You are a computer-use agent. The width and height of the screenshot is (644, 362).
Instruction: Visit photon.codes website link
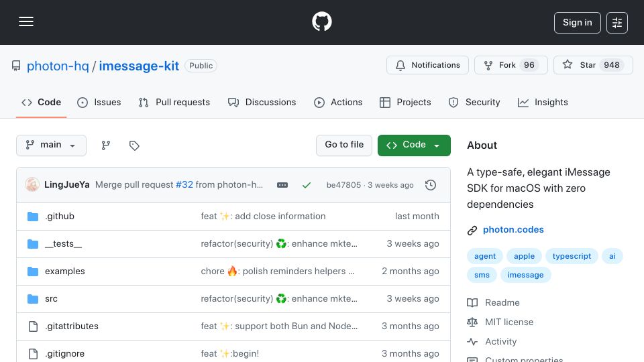click(x=513, y=230)
